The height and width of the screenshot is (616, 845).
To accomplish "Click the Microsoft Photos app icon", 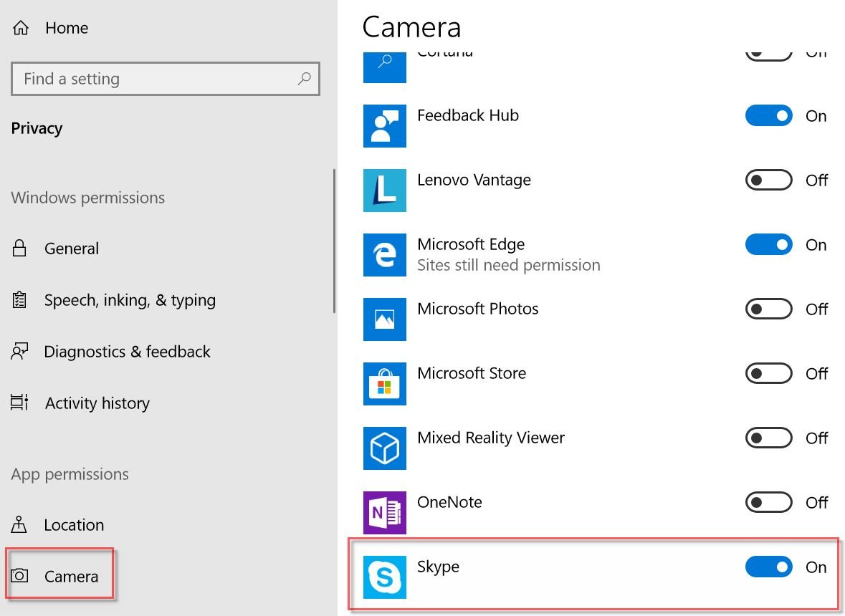I will tap(384, 319).
